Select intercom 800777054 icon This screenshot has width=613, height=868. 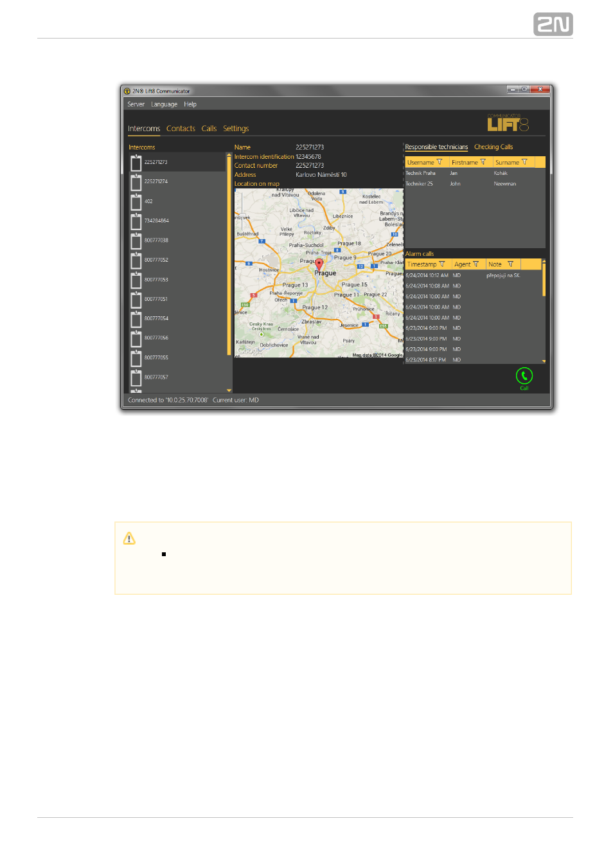click(x=136, y=319)
